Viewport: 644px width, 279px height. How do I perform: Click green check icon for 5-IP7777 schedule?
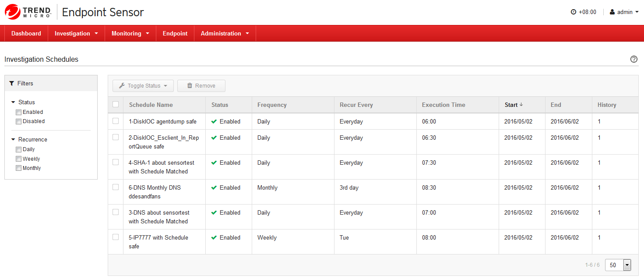point(214,237)
